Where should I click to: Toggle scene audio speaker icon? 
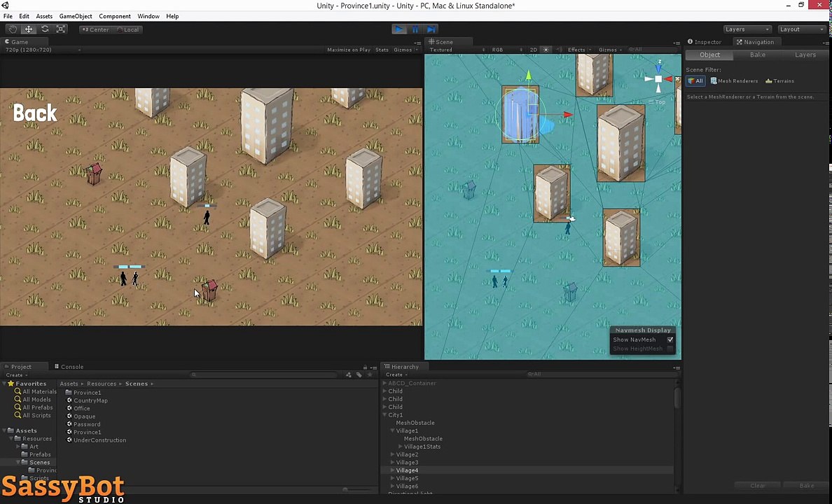558,50
